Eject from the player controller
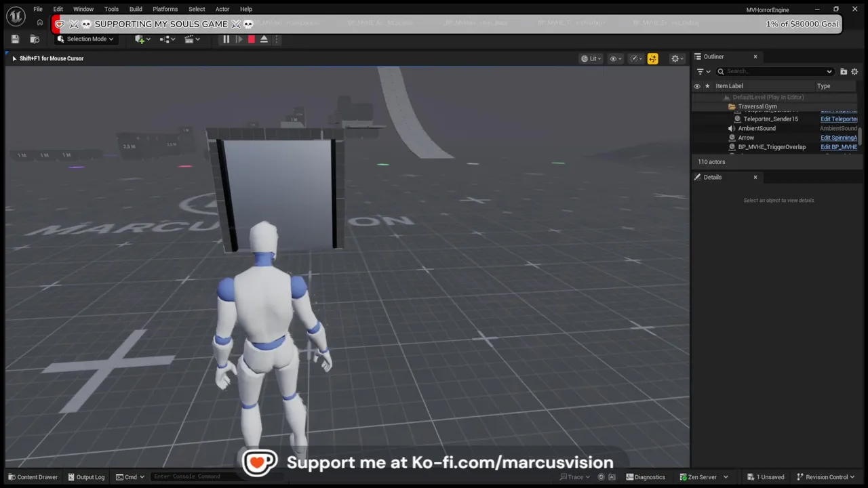868x488 pixels. (x=264, y=39)
